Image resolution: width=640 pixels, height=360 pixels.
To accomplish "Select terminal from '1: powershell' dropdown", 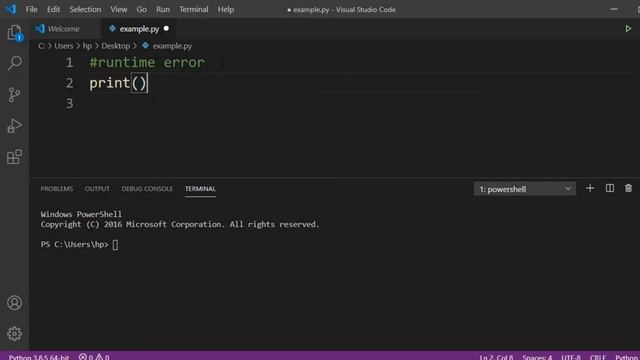I will pyautogui.click(x=524, y=189).
